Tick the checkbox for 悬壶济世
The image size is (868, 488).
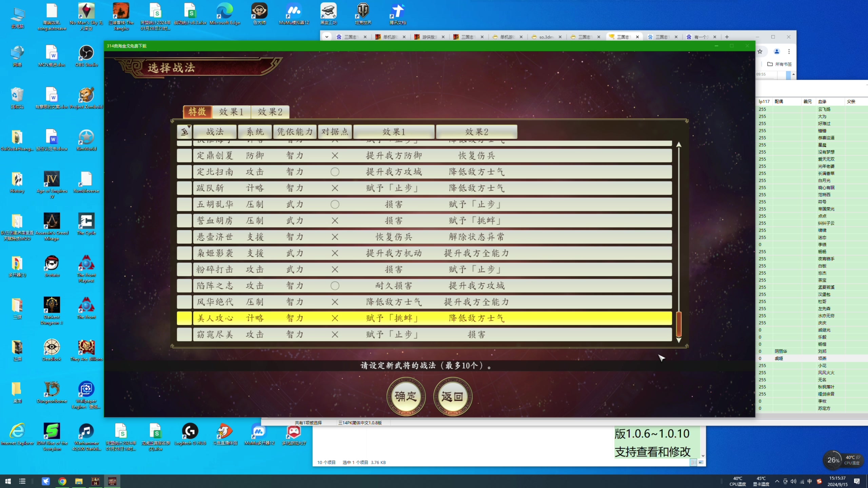184,237
